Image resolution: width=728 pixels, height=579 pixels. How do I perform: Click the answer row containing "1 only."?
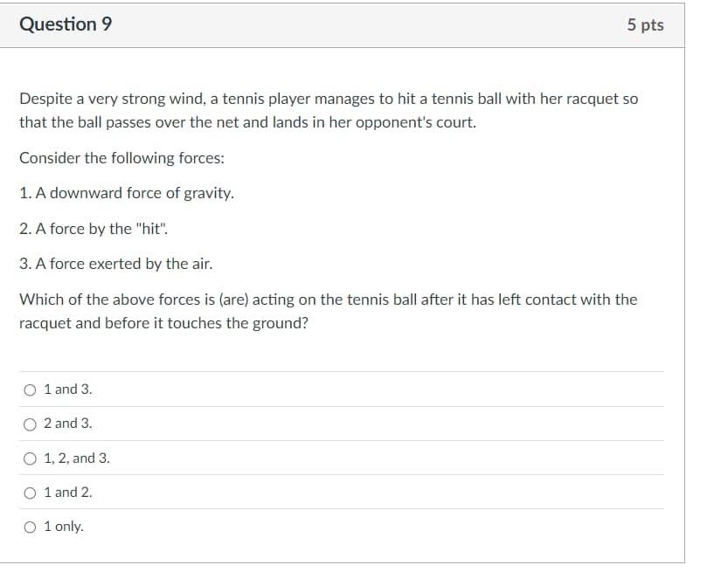341,526
